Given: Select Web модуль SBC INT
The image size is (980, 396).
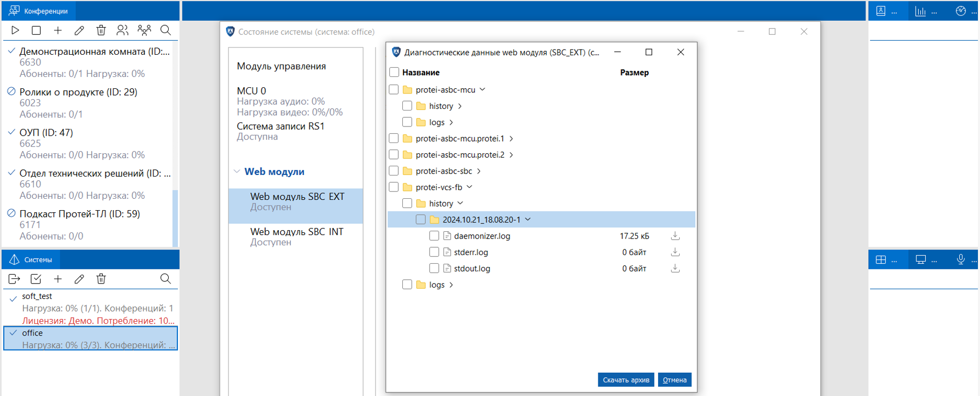Looking at the screenshot, I should 296,237.
